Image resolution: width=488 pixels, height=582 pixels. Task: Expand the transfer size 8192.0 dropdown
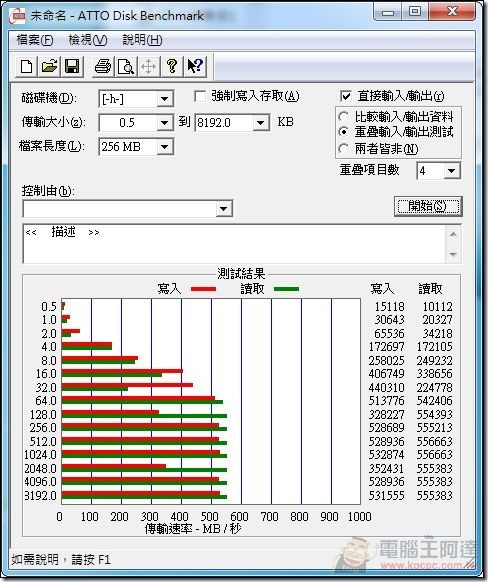[x=261, y=122]
